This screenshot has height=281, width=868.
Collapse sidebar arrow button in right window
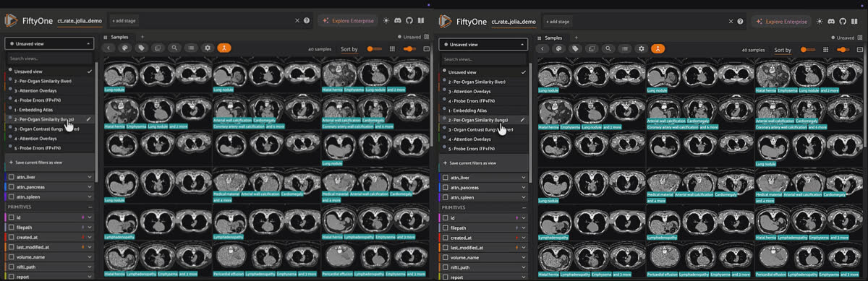click(542, 48)
